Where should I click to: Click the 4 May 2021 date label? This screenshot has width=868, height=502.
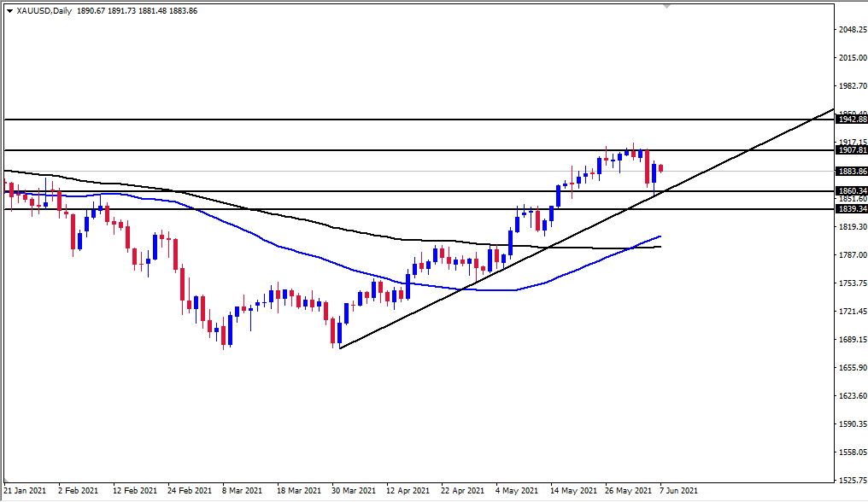coord(517,491)
